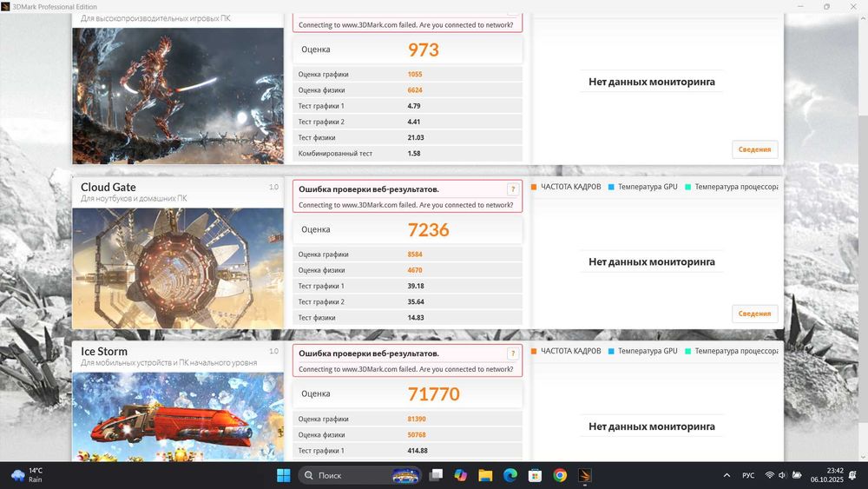Viewport: 868px width, 489px height.
Task: Click the Cloud Gate graphics score 8584
Action: tap(415, 254)
